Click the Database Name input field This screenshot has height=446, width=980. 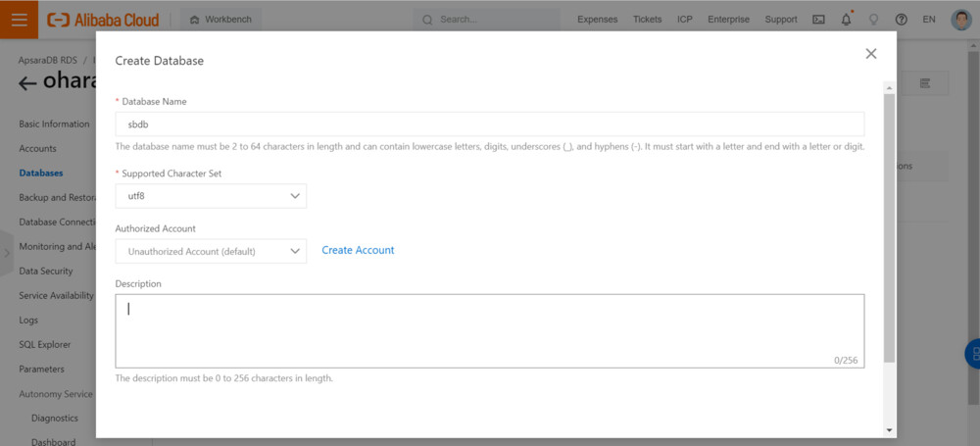tap(489, 124)
